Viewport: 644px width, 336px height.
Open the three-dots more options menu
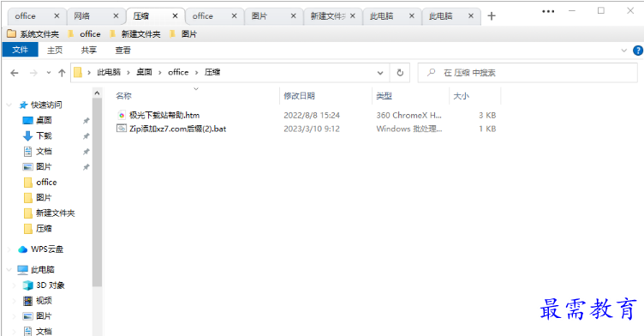pyautogui.click(x=548, y=11)
